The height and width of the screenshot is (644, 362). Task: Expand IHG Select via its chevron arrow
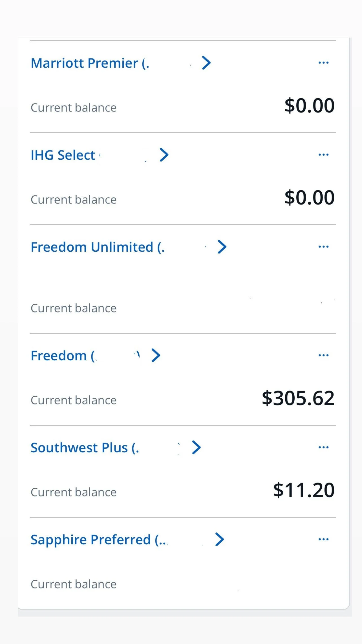pyautogui.click(x=164, y=155)
